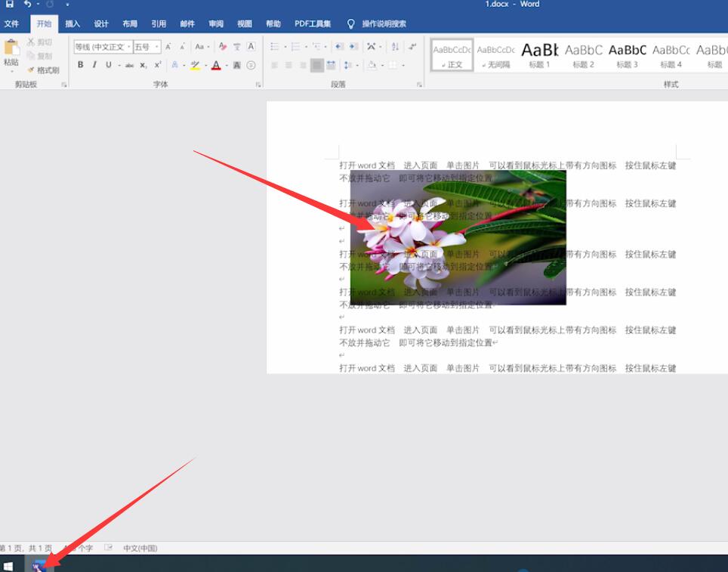Open the PDF工具集 tab

(313, 23)
